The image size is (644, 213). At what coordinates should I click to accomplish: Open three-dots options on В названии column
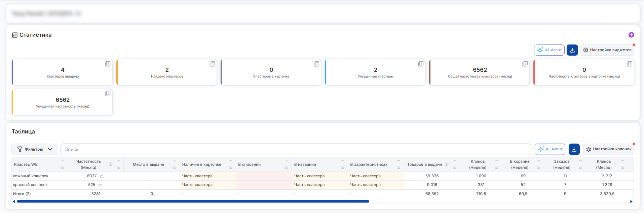pos(342,161)
